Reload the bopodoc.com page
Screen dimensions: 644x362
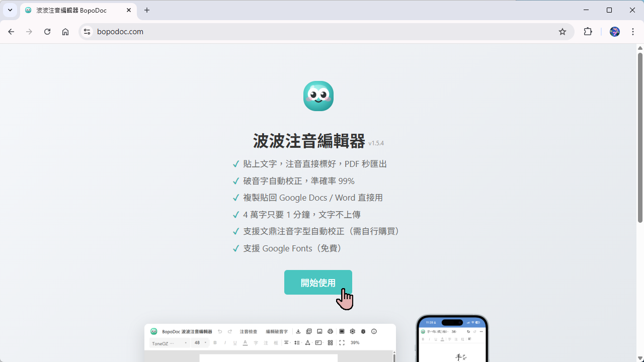coord(47,32)
